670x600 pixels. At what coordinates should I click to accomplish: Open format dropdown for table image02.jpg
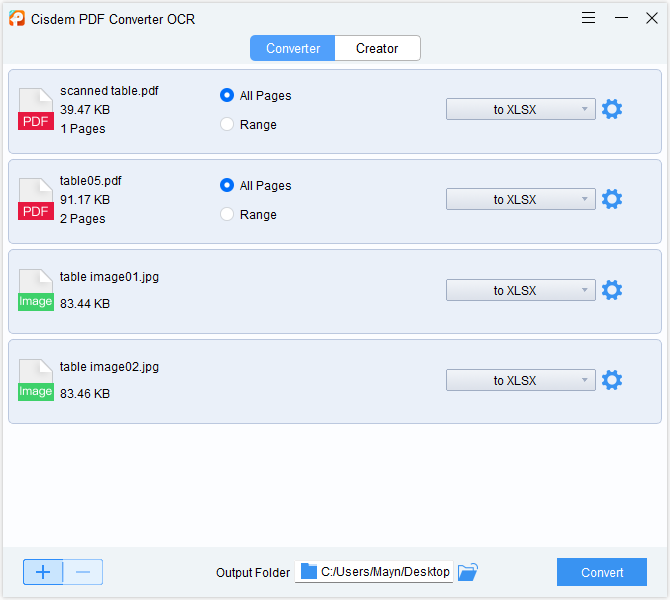[520, 380]
